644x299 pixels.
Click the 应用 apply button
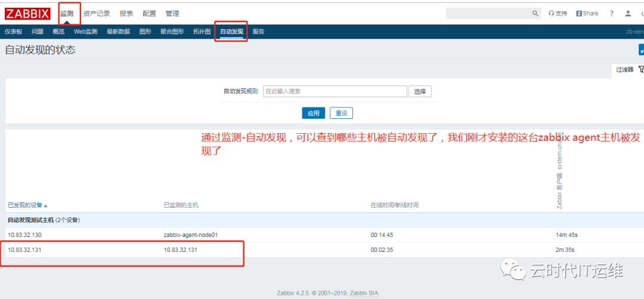pyautogui.click(x=314, y=113)
